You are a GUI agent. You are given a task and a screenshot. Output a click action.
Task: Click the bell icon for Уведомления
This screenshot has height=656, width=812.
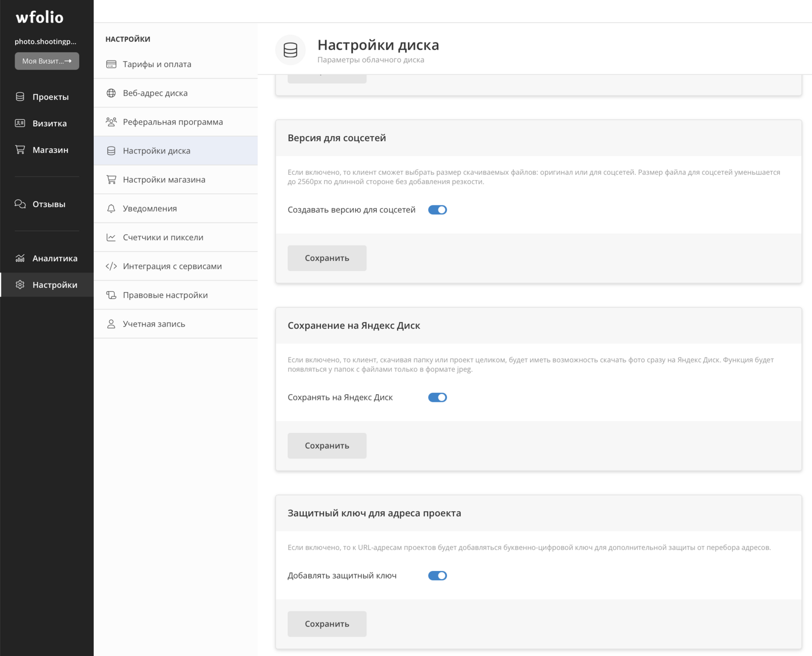coord(111,208)
